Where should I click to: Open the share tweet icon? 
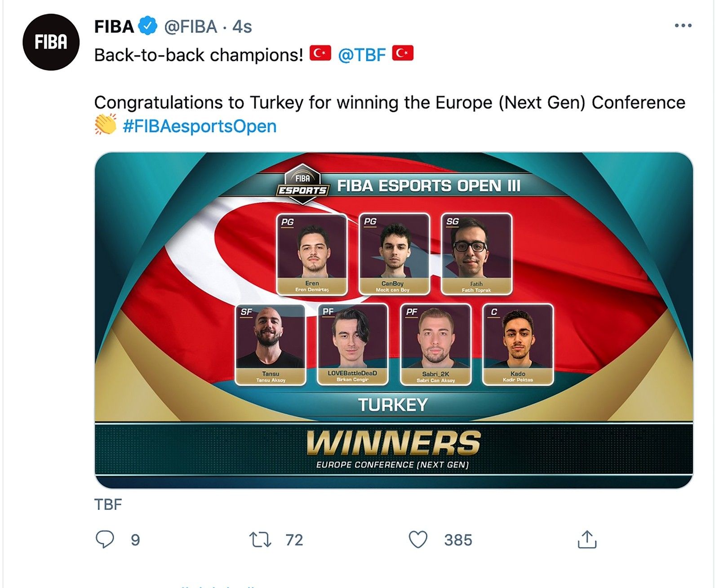[586, 539]
